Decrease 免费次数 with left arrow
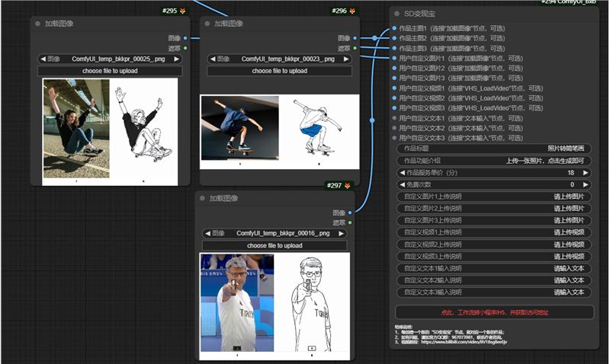Screen dimensions: 610x364 (403, 184)
